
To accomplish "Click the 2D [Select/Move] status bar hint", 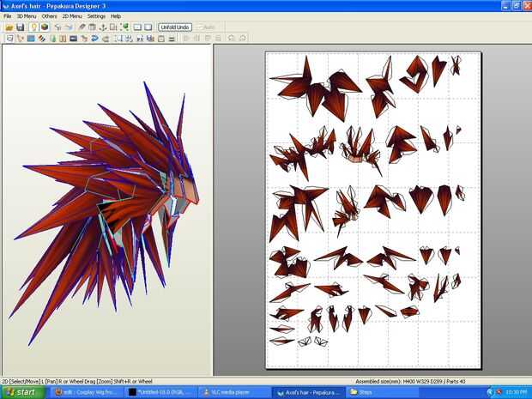I will coord(77,381).
